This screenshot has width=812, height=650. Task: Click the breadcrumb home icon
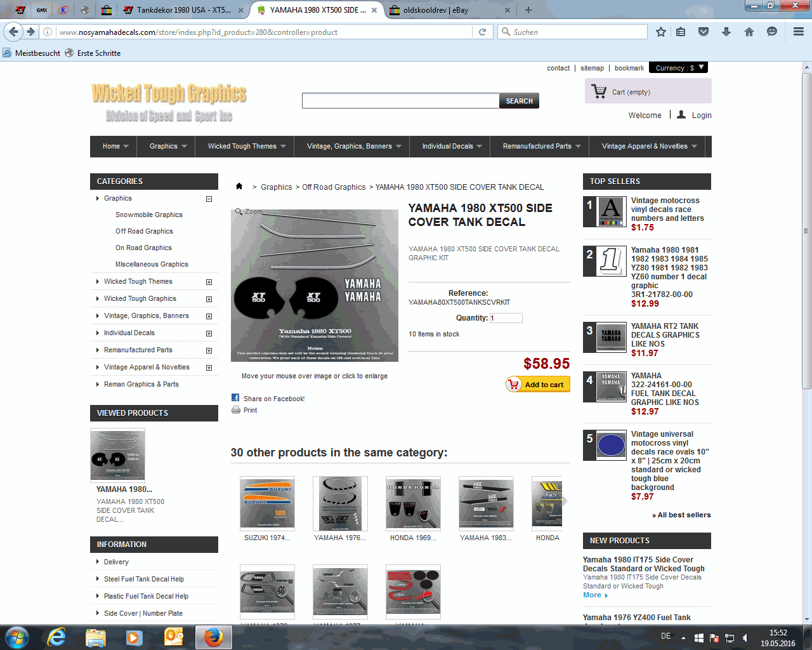pyautogui.click(x=239, y=187)
